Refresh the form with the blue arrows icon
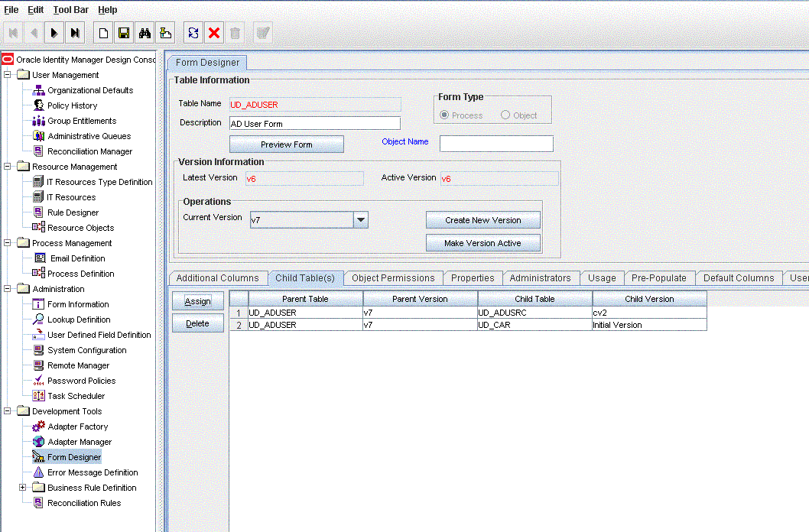This screenshot has width=809, height=532. (x=193, y=33)
